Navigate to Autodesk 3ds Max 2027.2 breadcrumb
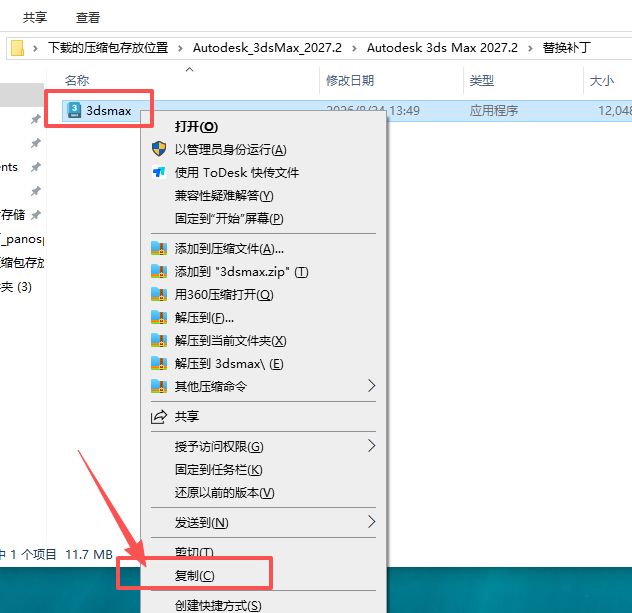Image resolution: width=632 pixels, height=613 pixels. tap(442, 48)
